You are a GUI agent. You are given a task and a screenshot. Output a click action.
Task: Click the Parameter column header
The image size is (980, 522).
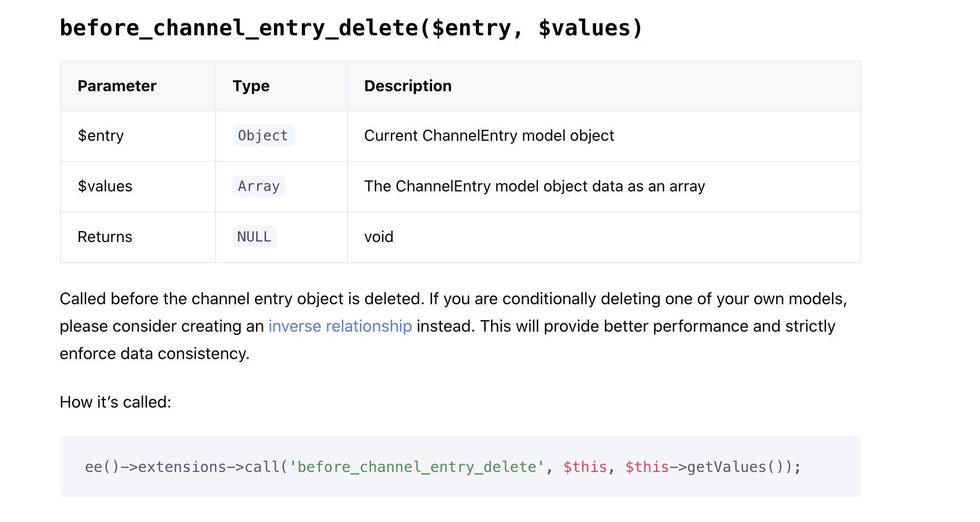pos(117,85)
